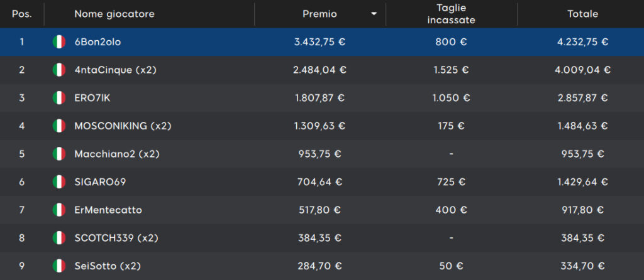Click the Totale column header
Screen dimensions: 644x280
point(583,14)
